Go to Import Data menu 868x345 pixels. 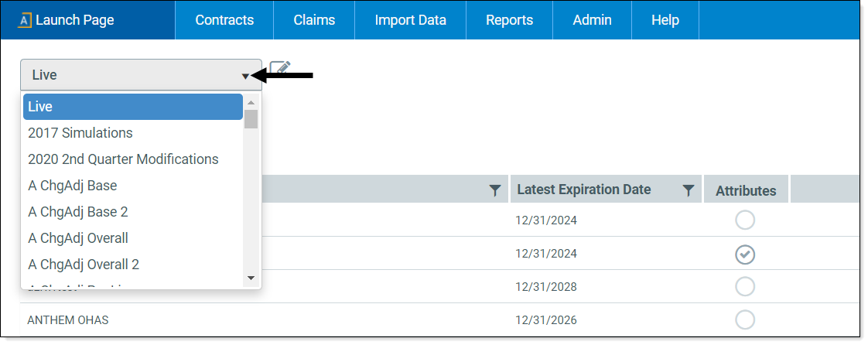point(410,20)
